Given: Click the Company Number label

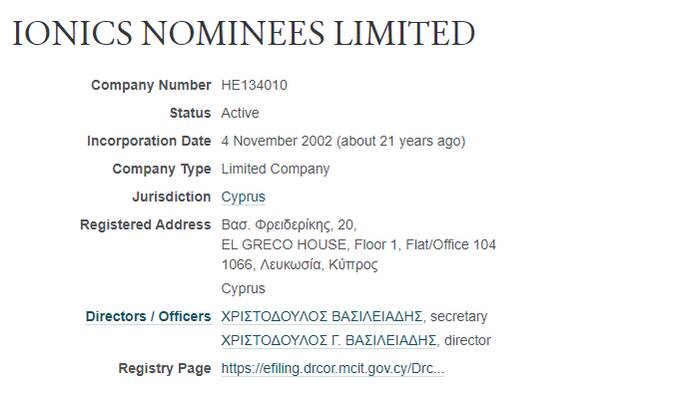Looking at the screenshot, I should pyautogui.click(x=151, y=85).
